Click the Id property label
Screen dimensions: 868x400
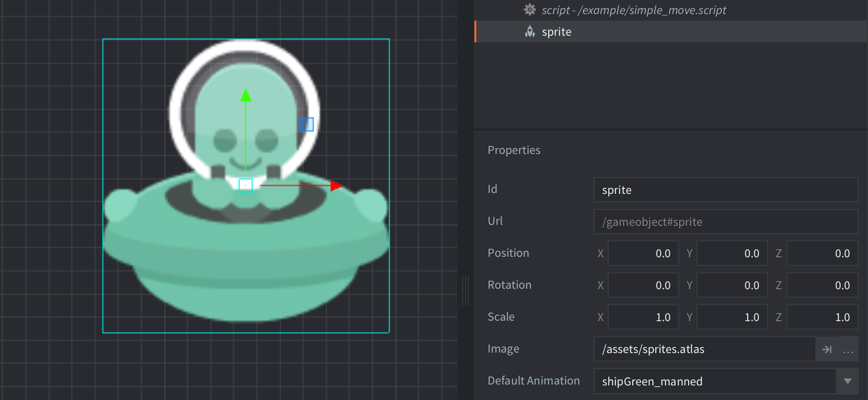(x=492, y=189)
